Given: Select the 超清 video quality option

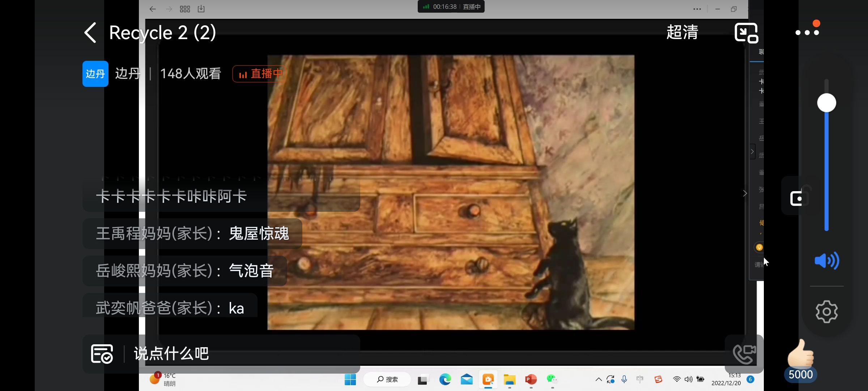Looking at the screenshot, I should coord(682,33).
